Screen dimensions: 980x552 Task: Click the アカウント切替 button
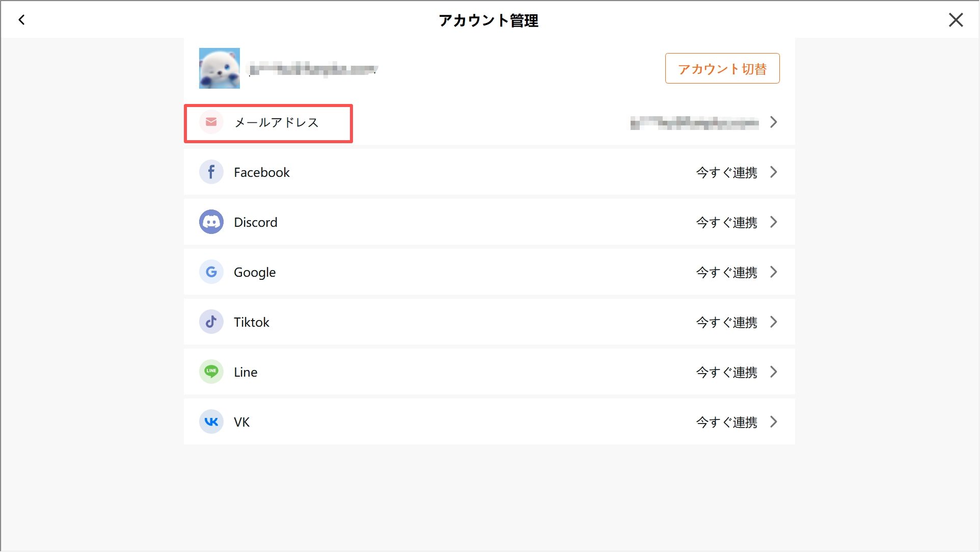click(x=722, y=68)
